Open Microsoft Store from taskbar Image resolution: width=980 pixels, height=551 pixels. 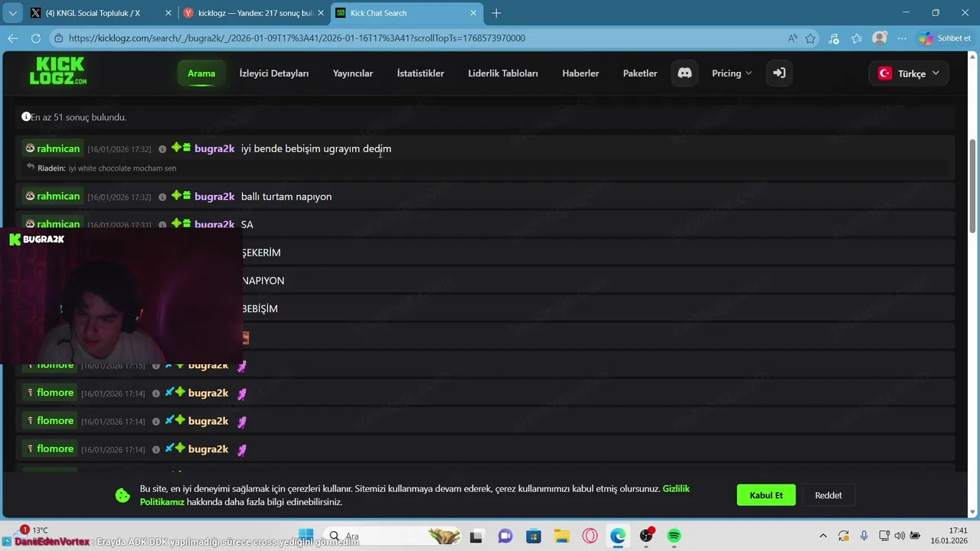tap(534, 536)
